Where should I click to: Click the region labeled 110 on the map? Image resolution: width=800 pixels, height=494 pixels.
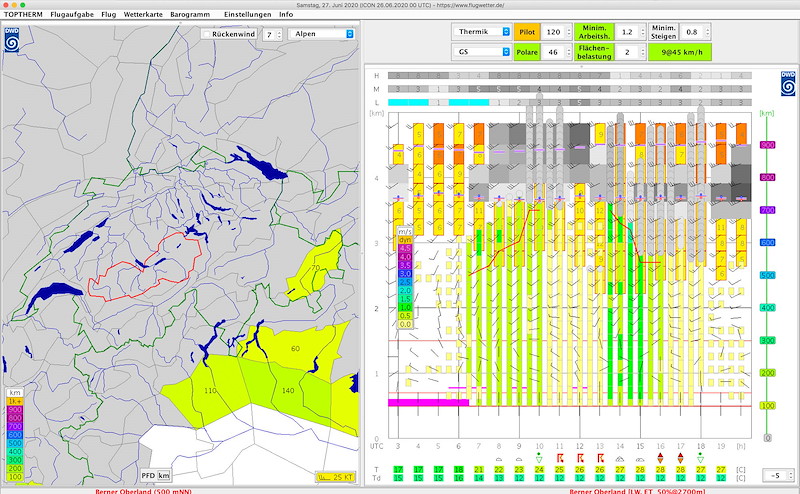click(210, 390)
